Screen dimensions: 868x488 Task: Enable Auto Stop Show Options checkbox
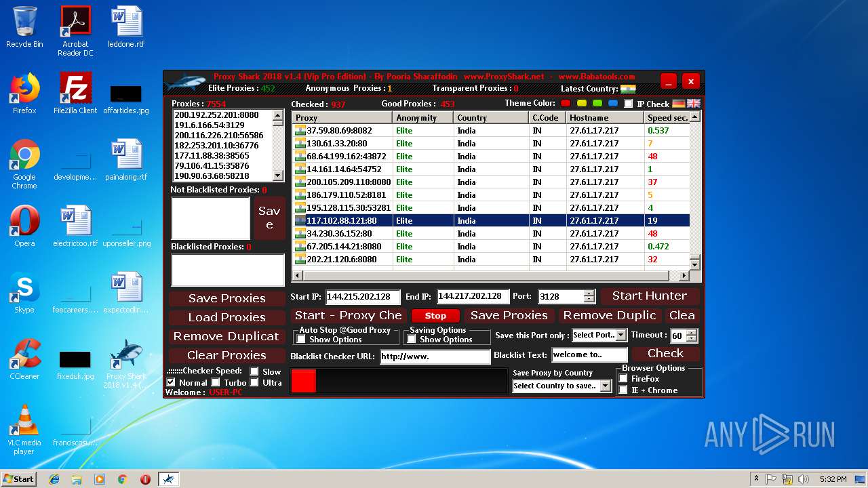301,340
